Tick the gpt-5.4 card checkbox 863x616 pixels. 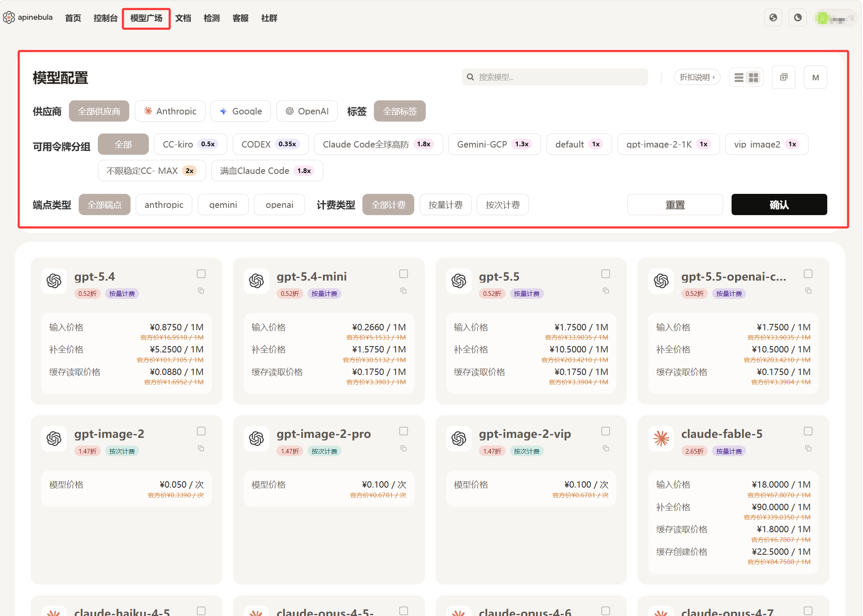(x=201, y=274)
